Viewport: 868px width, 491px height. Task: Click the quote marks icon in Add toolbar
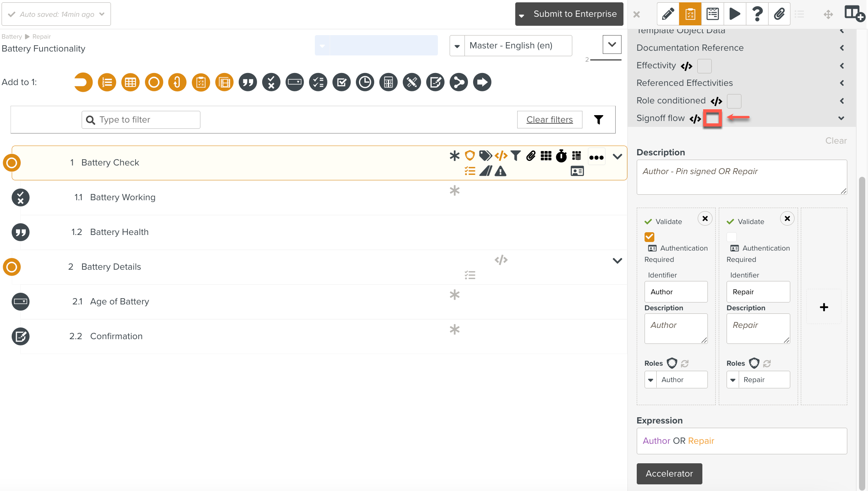(248, 82)
